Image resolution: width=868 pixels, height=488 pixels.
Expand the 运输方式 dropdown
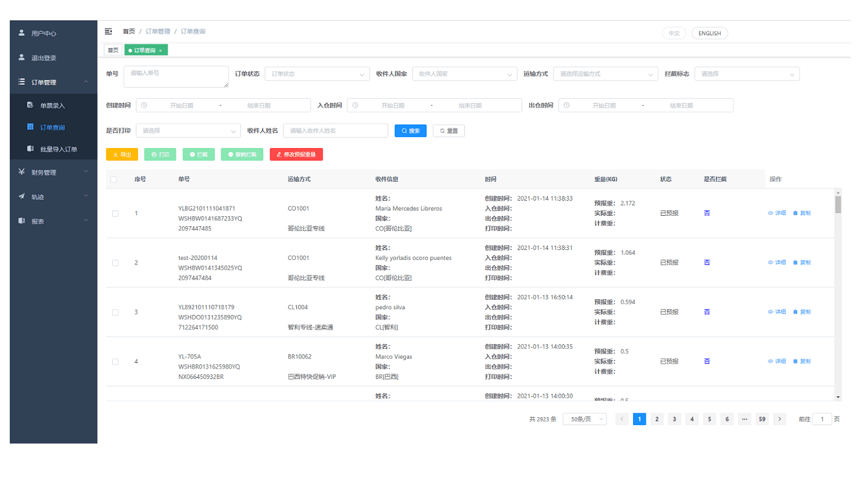click(605, 74)
